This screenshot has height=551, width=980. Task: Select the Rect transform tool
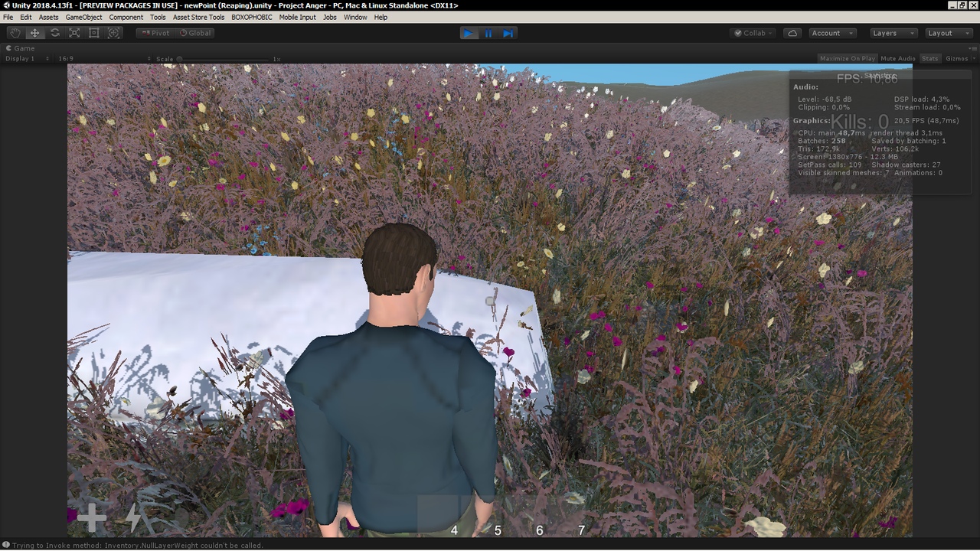pos(94,33)
